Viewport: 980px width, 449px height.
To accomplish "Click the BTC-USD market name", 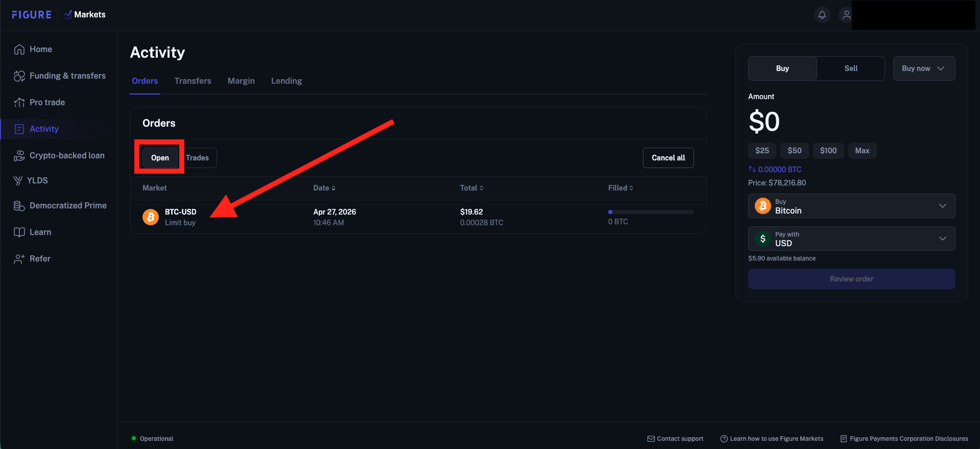I will point(180,212).
